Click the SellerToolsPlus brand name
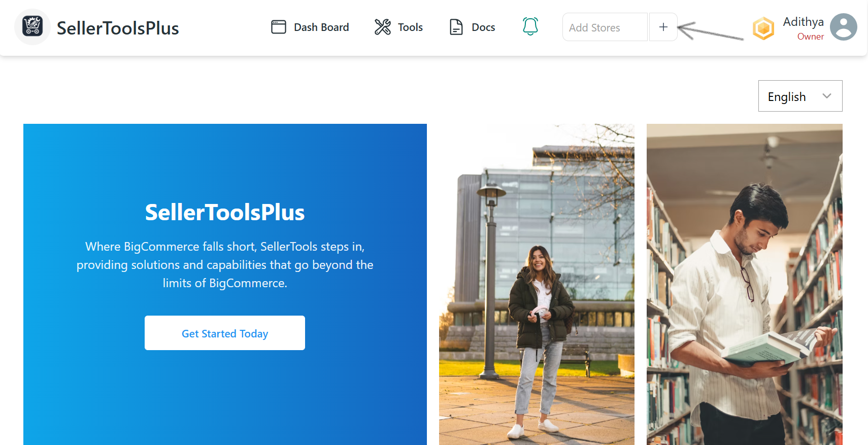Viewport: 868px width, 445px height. [118, 28]
